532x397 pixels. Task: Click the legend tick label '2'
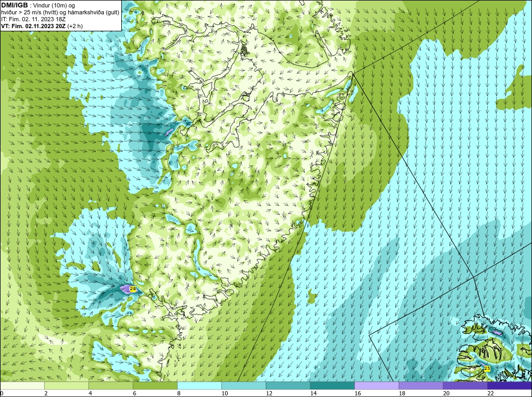tap(46, 393)
